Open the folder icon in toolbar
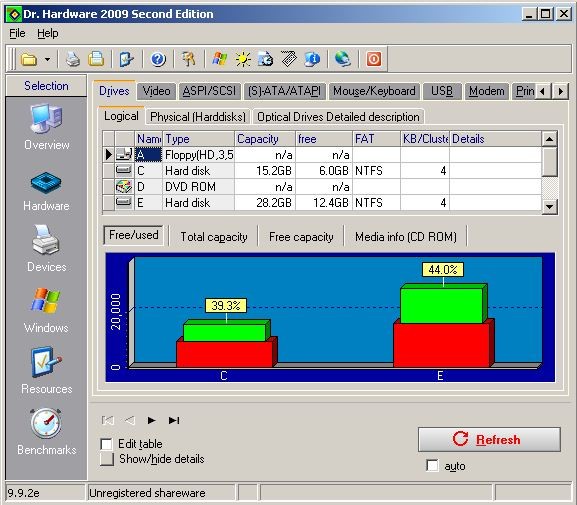 [x=29, y=59]
